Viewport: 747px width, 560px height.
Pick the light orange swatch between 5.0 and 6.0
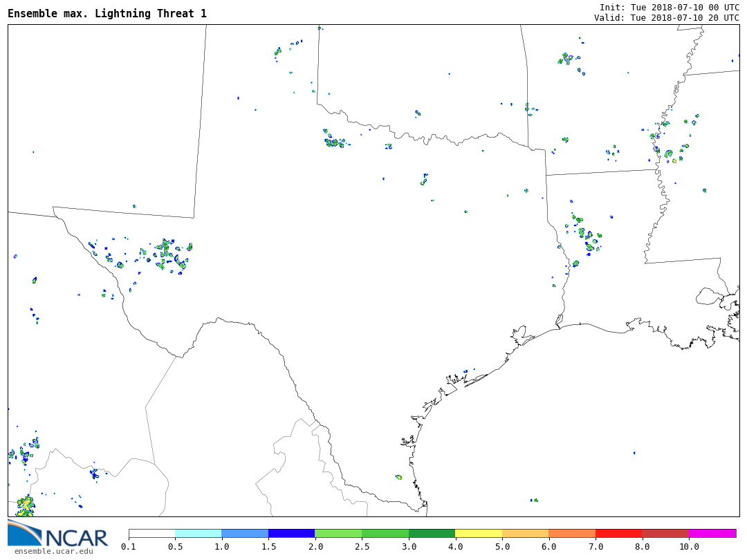coord(525,534)
